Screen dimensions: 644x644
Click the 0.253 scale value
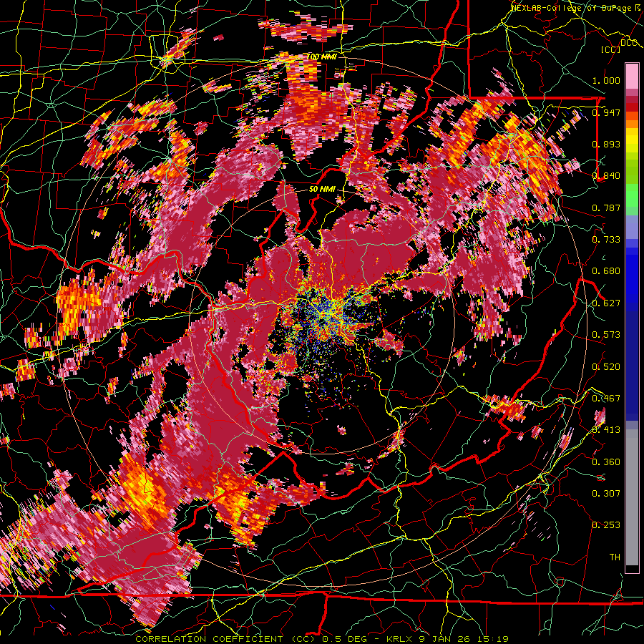(606, 525)
